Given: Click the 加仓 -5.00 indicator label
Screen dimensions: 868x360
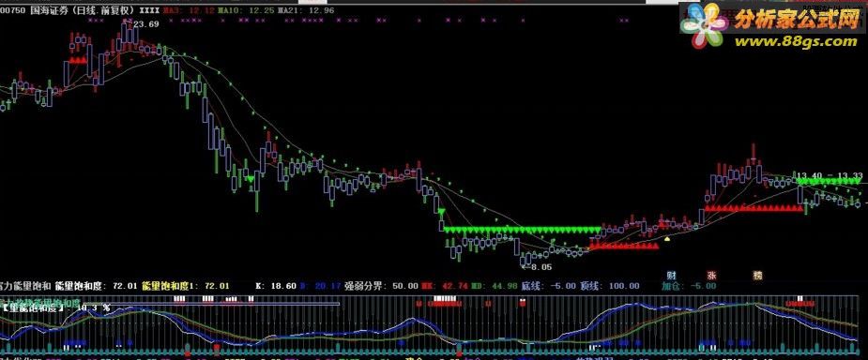Looking at the screenshot, I should [x=689, y=286].
